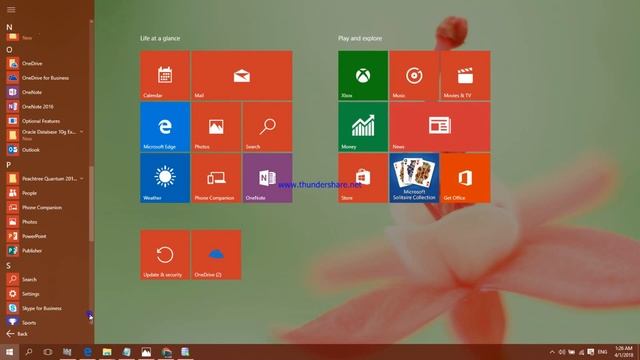Screen dimensions: 640x360
Task: Show hidden system tray icons
Action: pyautogui.click(x=552, y=352)
